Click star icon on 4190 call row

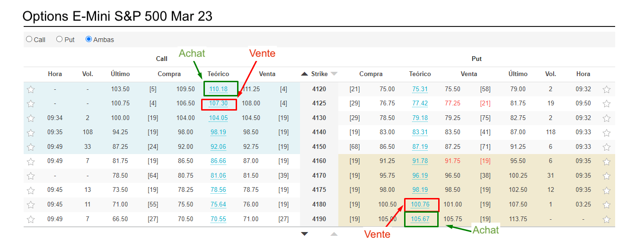click(31, 219)
